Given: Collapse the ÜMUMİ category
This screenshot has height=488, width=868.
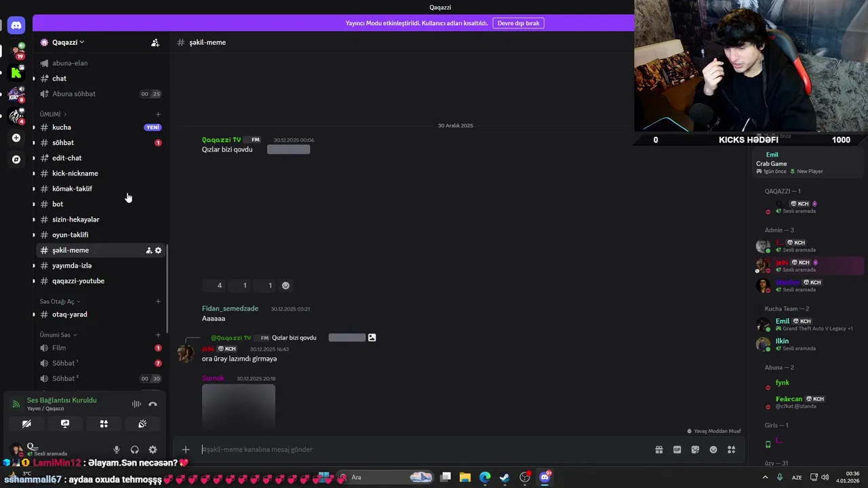Looking at the screenshot, I should [53, 114].
